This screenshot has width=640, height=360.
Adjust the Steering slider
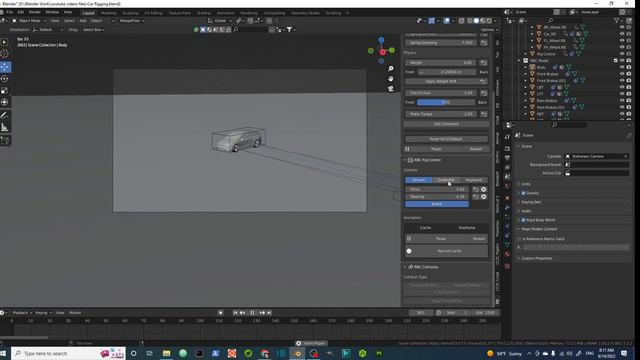(x=437, y=197)
